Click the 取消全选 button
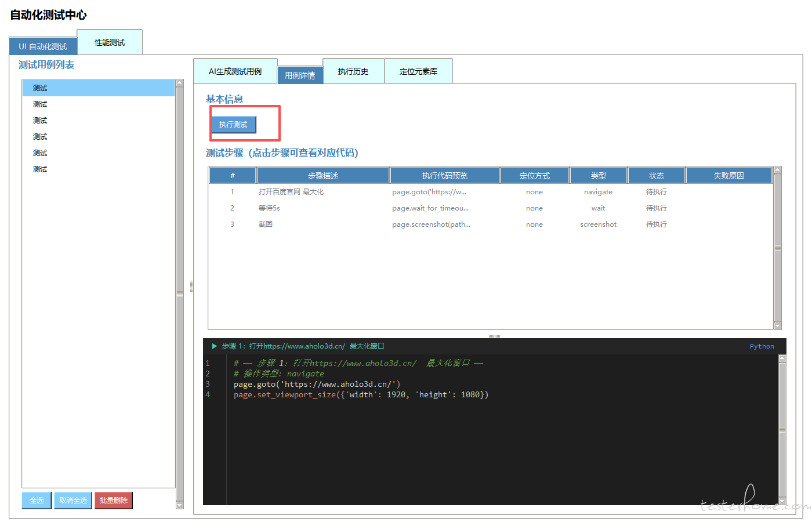 (x=73, y=500)
